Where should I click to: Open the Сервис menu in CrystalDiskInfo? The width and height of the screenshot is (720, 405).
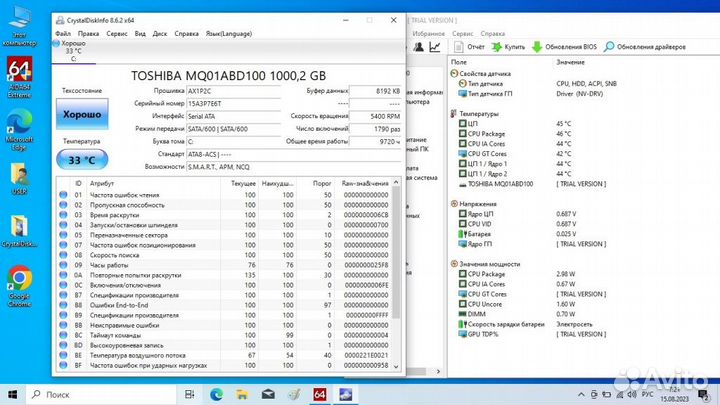coord(117,34)
